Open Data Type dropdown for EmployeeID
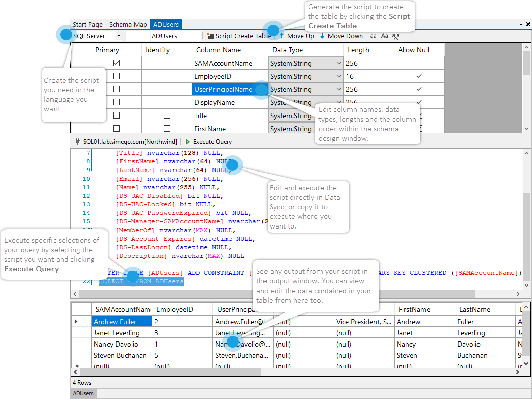This screenshot has height=399, width=532. pos(338,76)
